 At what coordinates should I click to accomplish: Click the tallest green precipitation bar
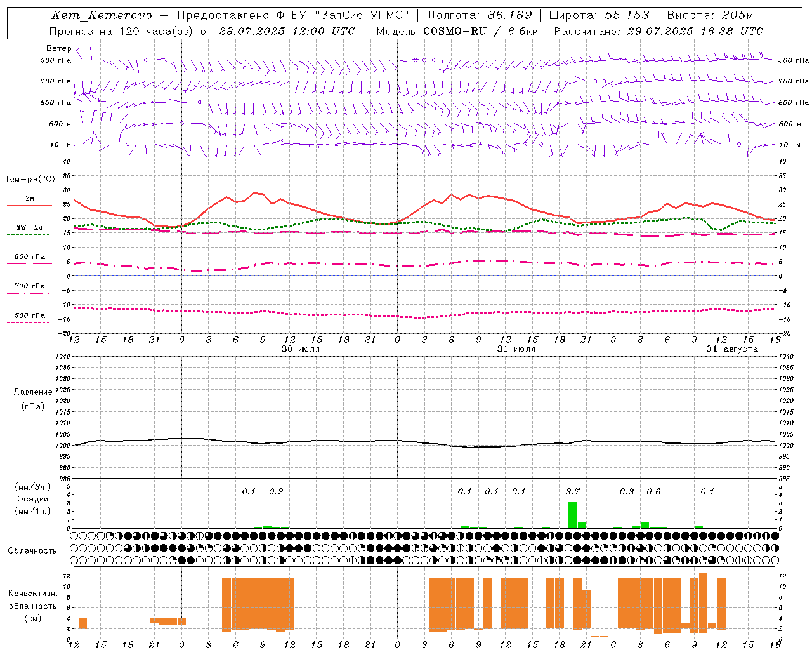point(572,515)
